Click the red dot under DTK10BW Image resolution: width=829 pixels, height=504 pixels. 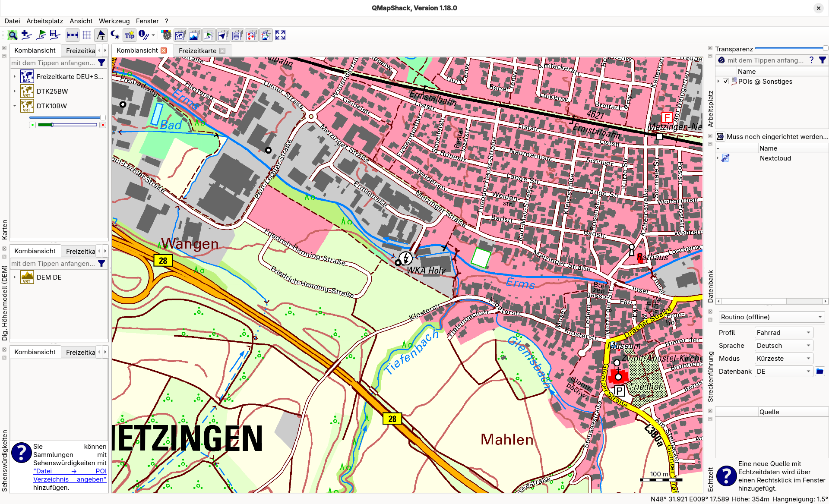coord(103,125)
